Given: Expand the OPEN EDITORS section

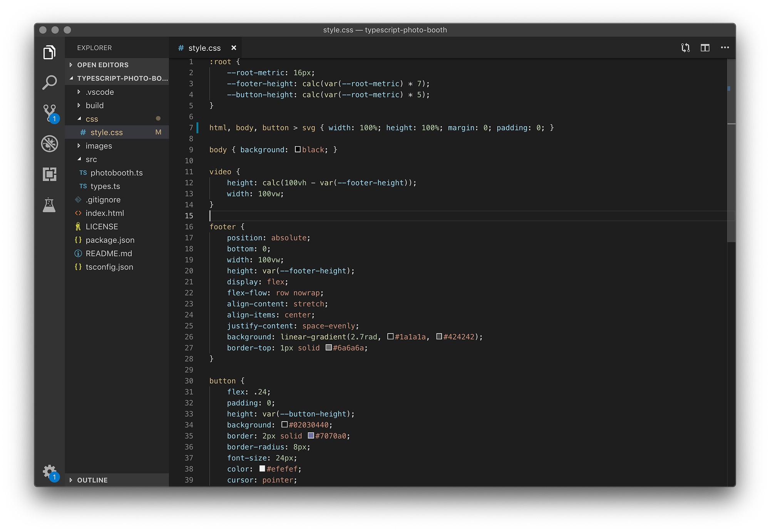Looking at the screenshot, I should (102, 65).
